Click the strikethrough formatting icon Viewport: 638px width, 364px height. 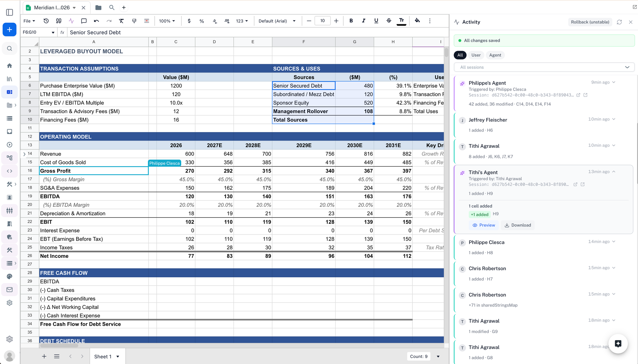[389, 21]
